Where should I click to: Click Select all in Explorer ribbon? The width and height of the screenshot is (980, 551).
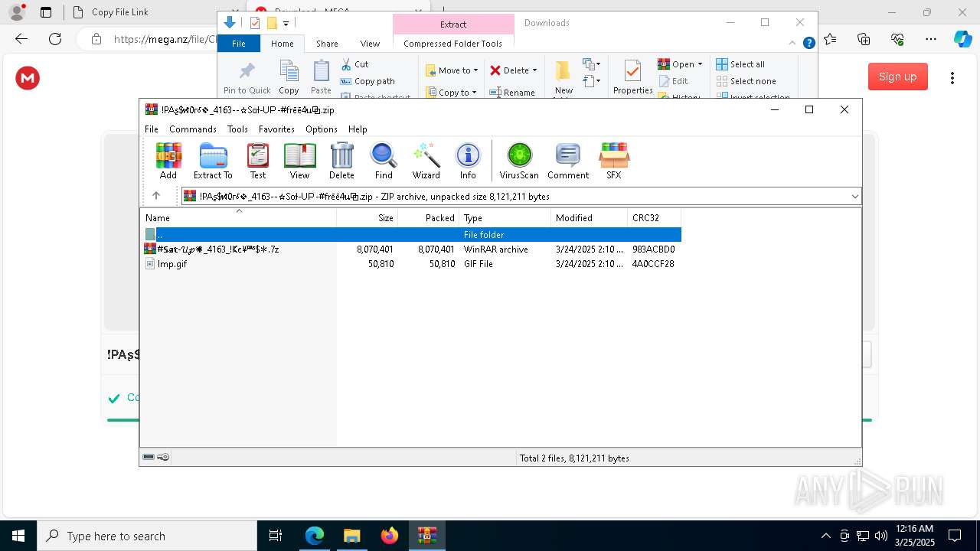click(x=740, y=64)
